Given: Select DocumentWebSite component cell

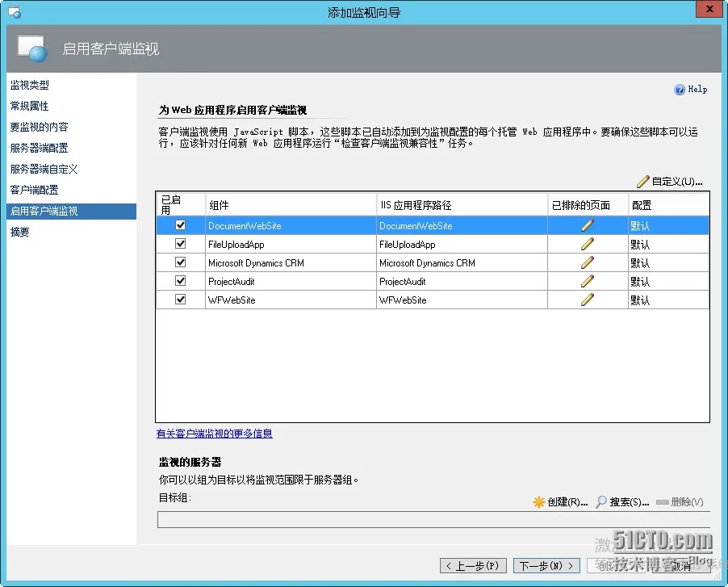Looking at the screenshot, I should 291,226.
